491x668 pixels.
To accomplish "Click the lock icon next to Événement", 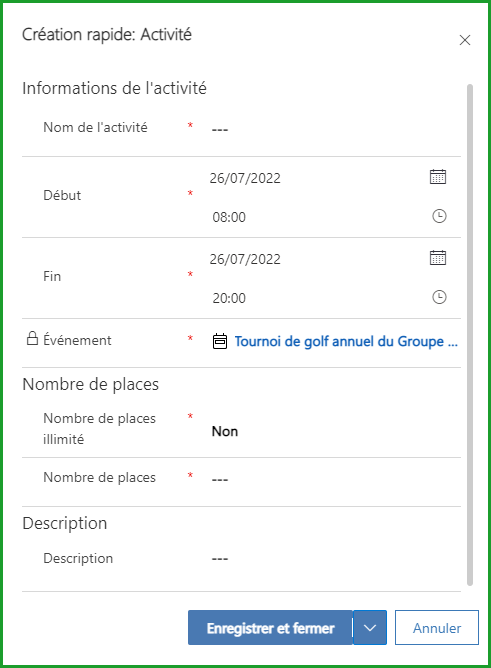I will (32, 339).
